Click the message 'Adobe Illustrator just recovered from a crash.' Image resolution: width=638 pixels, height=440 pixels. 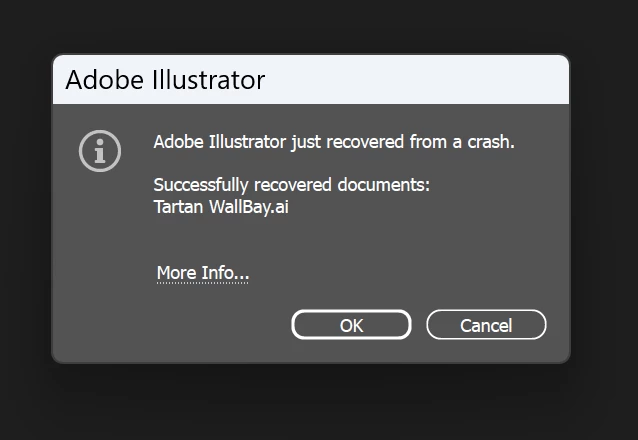click(334, 142)
